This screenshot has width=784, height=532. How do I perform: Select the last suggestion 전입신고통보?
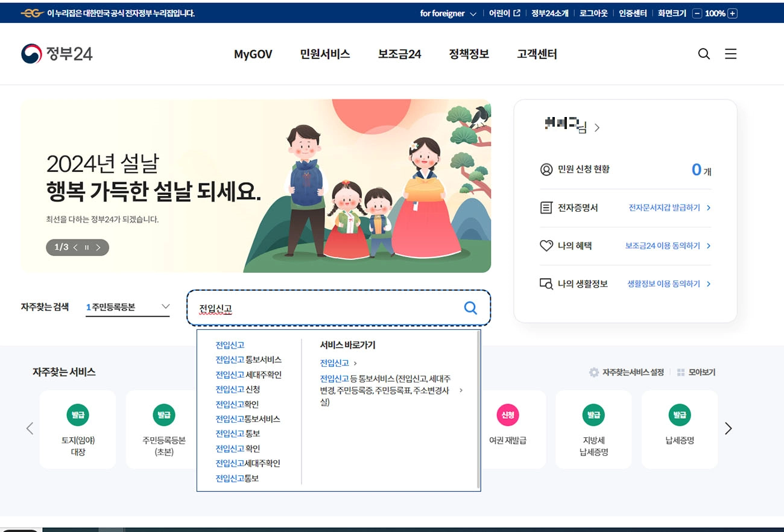coord(237,478)
